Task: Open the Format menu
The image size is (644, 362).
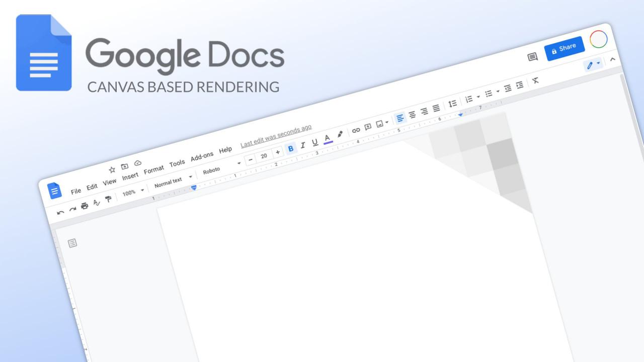Action: pos(154,170)
